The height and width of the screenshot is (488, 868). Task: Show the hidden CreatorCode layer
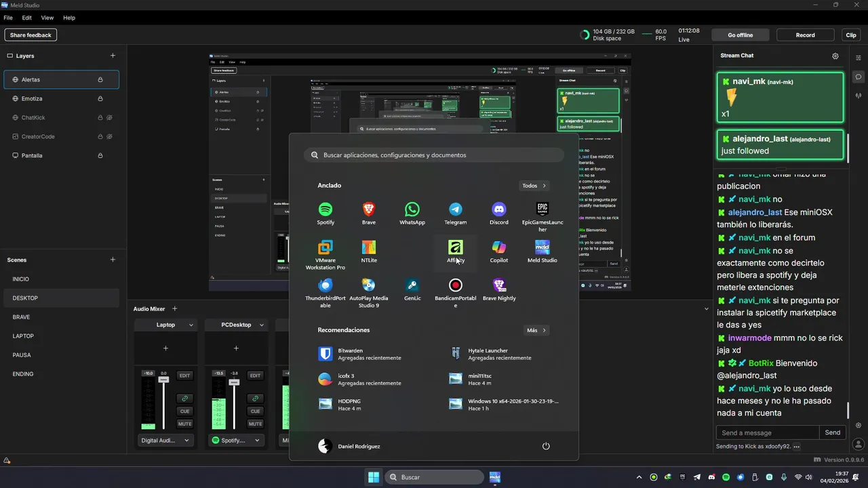(x=109, y=136)
